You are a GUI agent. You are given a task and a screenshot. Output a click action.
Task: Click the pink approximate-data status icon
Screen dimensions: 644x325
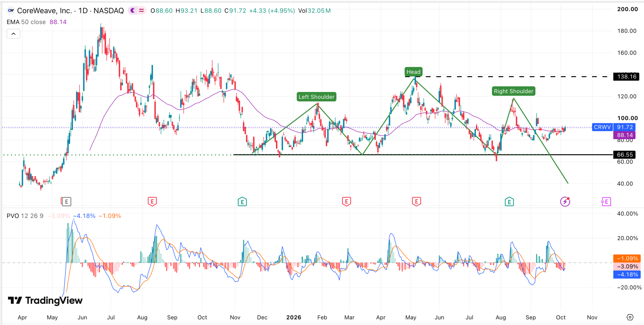(x=141, y=11)
